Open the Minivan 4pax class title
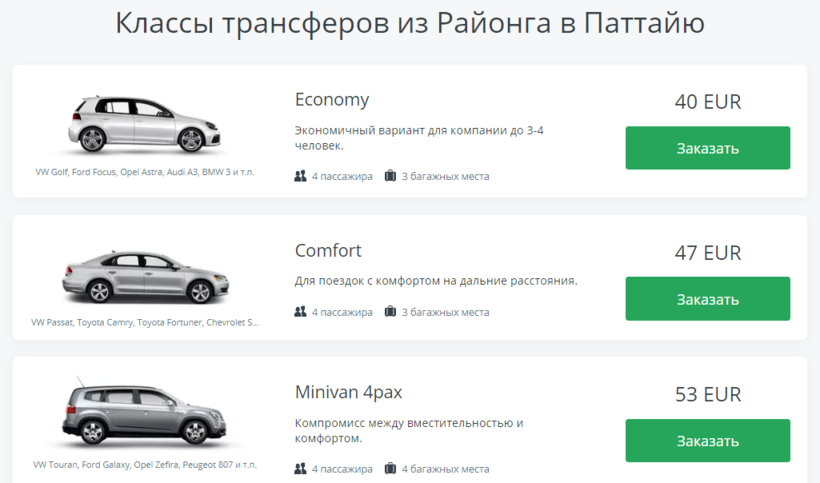 coord(348,392)
